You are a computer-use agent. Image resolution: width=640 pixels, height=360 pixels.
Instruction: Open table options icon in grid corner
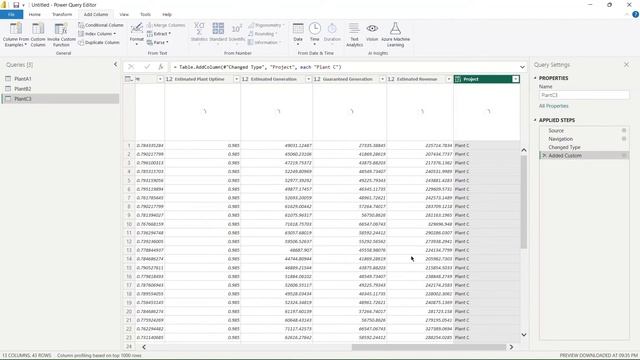129,79
